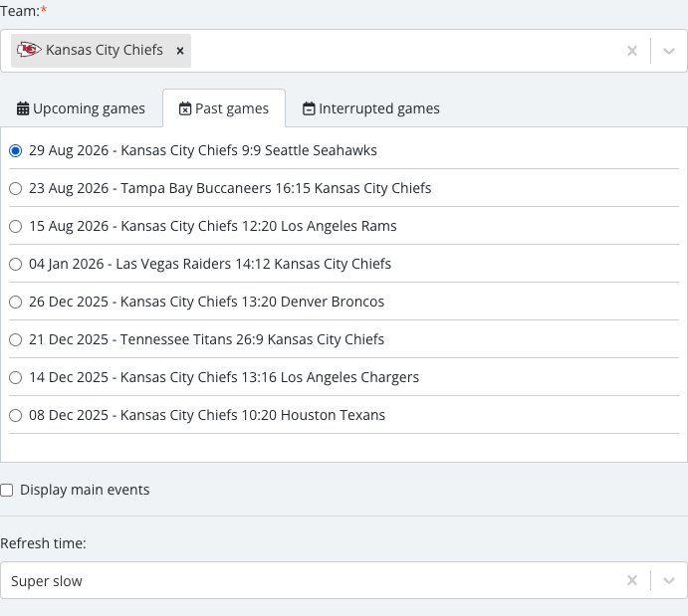This screenshot has width=688, height=616.
Task: Select the 08 Dec 2025 Houston Texans game
Action: click(15, 416)
